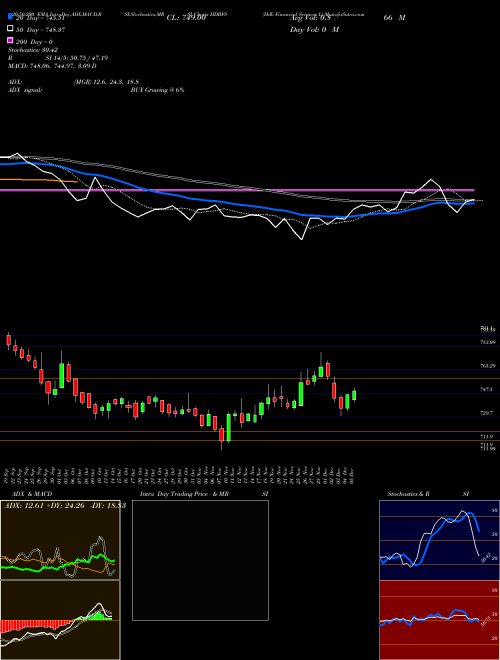This screenshot has width=500, height=660.
Task: Click the 729.7 price axis label
Action: pyautogui.click(x=487, y=414)
